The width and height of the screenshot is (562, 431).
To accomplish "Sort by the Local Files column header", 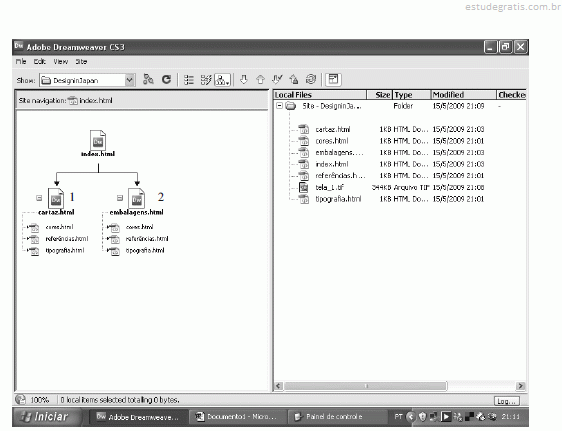I will [x=320, y=95].
